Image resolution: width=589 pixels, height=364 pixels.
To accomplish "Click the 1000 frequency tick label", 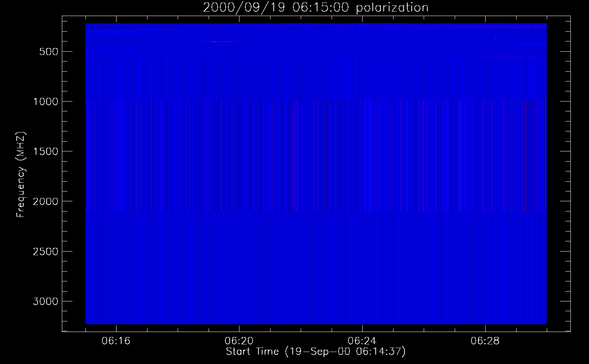I will 46,102.
